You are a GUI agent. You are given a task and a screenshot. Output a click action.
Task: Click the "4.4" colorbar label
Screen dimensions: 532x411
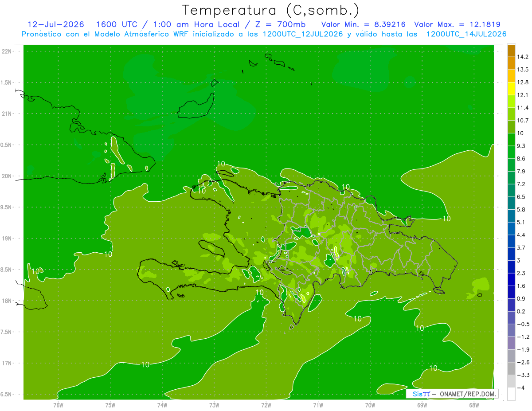(x=521, y=235)
